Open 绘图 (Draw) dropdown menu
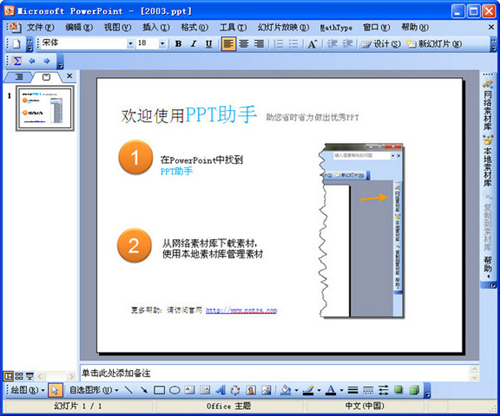 click(28, 390)
